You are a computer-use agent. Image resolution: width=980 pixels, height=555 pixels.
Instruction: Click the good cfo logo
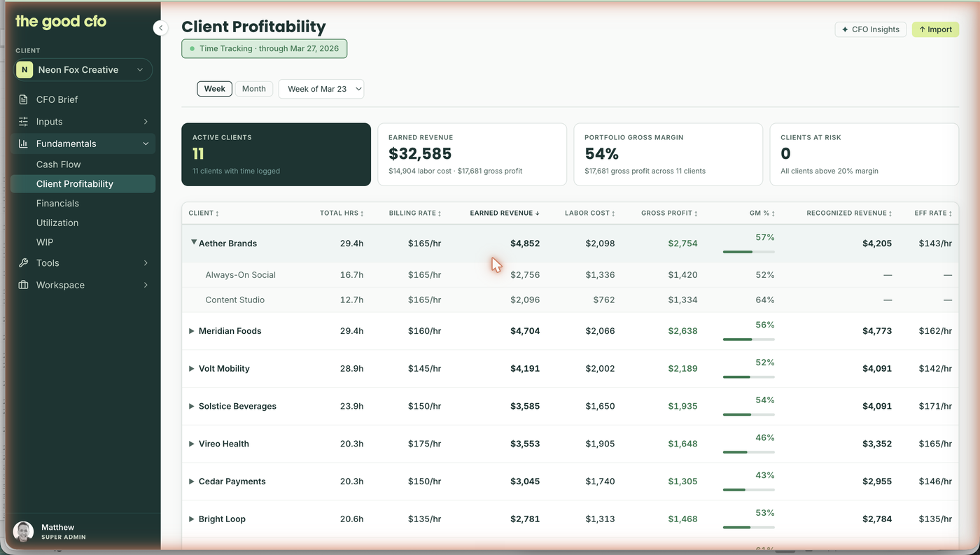click(61, 21)
